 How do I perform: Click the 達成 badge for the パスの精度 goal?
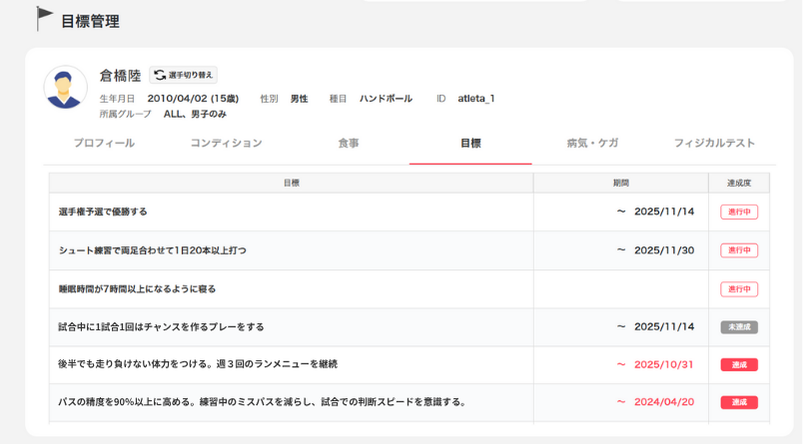click(x=739, y=402)
